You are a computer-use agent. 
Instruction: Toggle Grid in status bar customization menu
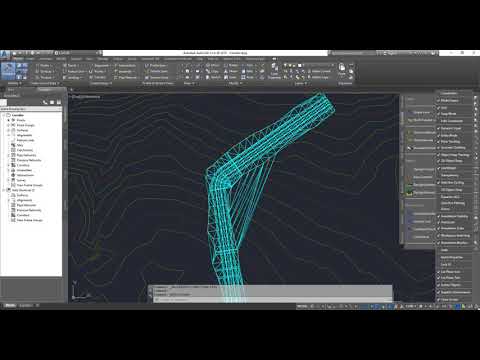coord(444,108)
